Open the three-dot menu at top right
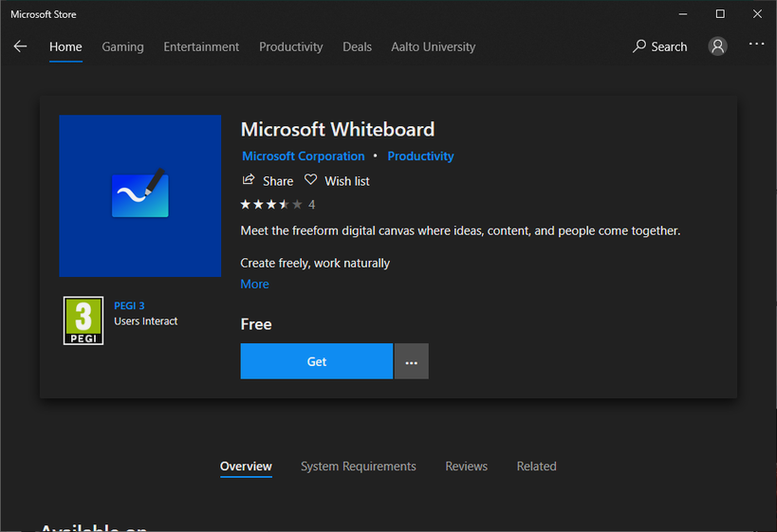Viewport: 777px width, 532px height. coord(756,45)
